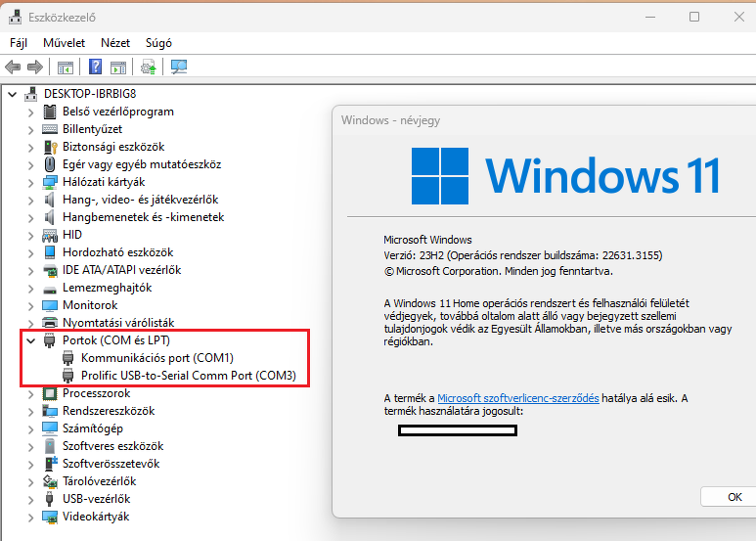Screen dimensions: 756x541
Task: Click the Videokártyák display adapter icon
Action: coord(50,517)
